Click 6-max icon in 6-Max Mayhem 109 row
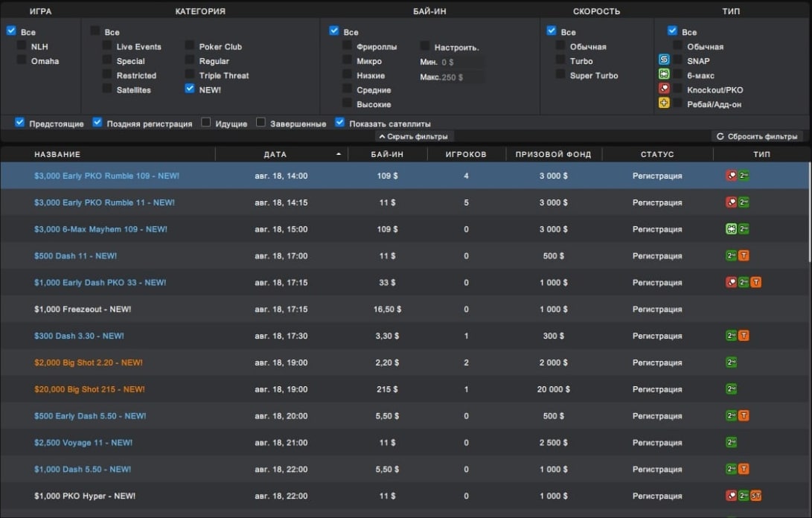812x518 pixels. pyautogui.click(x=731, y=229)
